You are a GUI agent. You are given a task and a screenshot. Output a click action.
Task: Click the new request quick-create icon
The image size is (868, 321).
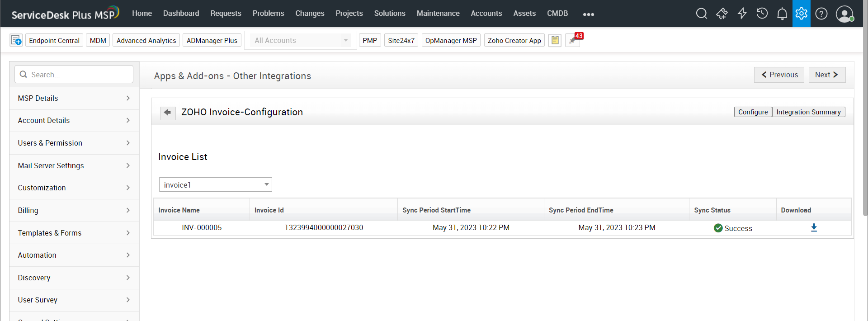[16, 40]
